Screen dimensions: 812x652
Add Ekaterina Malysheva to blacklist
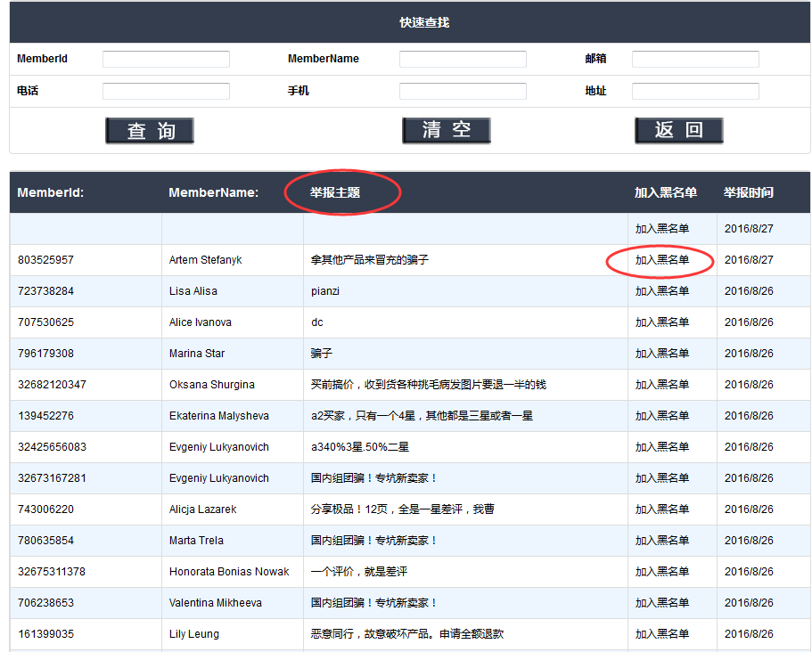click(661, 416)
